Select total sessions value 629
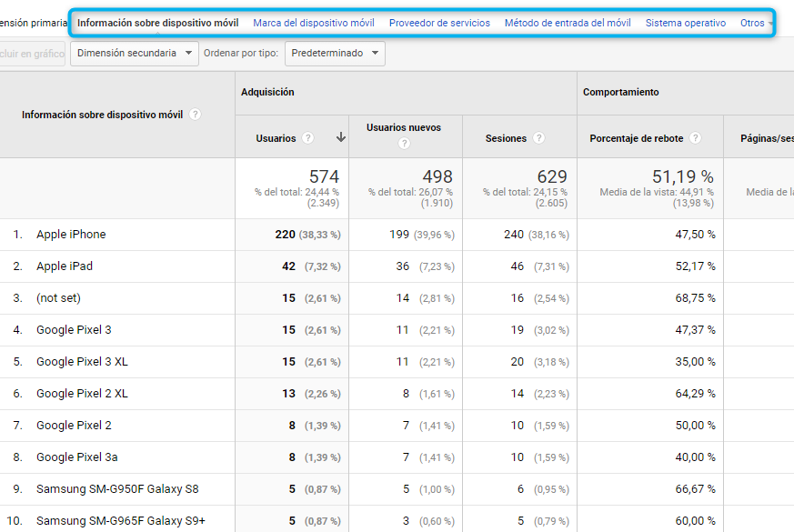794x532 pixels. pyautogui.click(x=552, y=176)
